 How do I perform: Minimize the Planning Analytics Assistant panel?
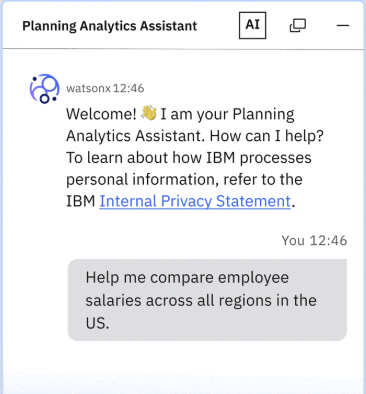point(343,25)
